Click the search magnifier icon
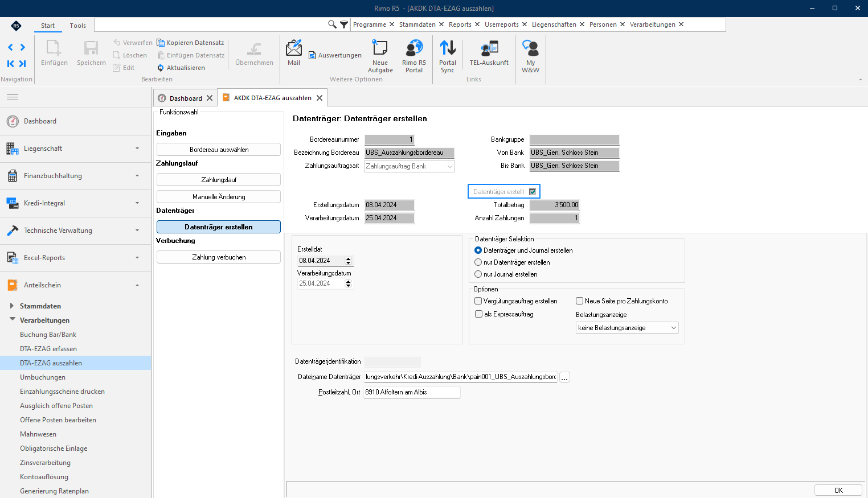This screenshot has width=868, height=498. (332, 24)
